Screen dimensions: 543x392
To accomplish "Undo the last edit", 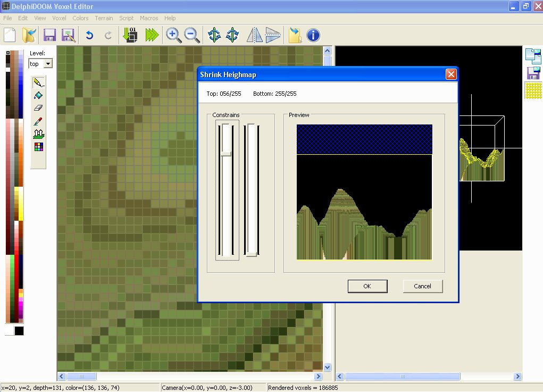I will (x=89, y=35).
